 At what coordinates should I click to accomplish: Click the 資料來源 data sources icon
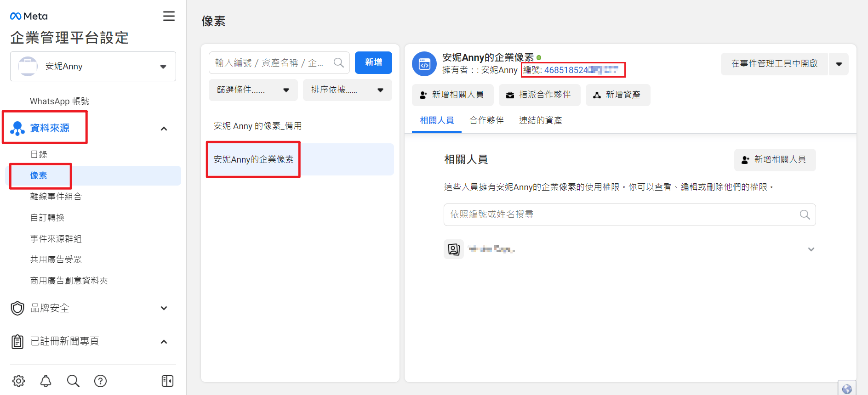(x=17, y=128)
